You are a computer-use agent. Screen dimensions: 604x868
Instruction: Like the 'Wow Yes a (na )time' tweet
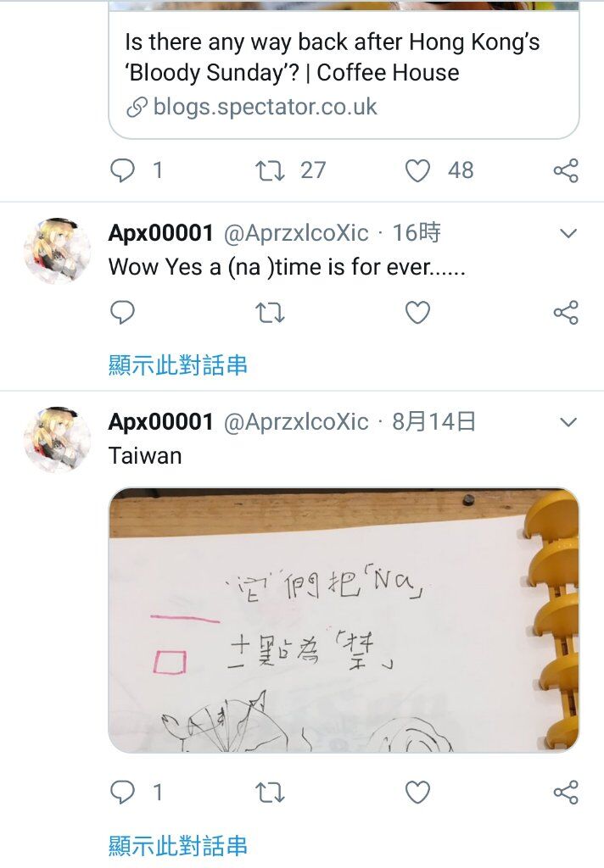(x=417, y=313)
